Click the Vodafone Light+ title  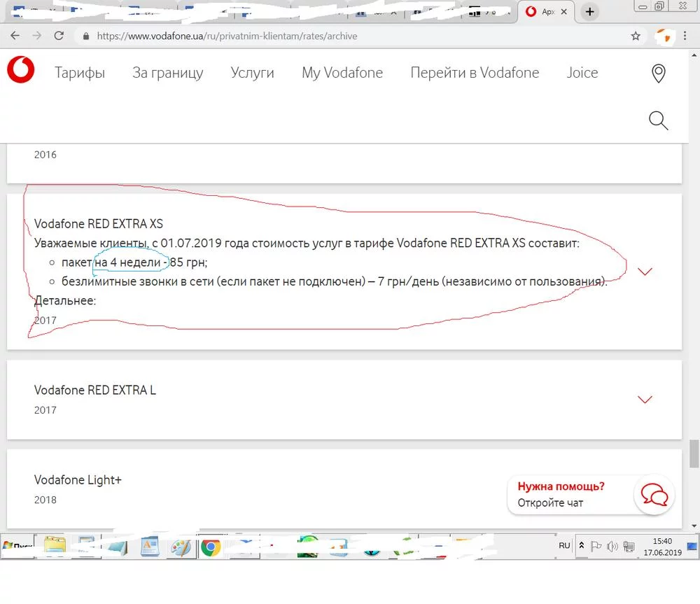pos(78,480)
